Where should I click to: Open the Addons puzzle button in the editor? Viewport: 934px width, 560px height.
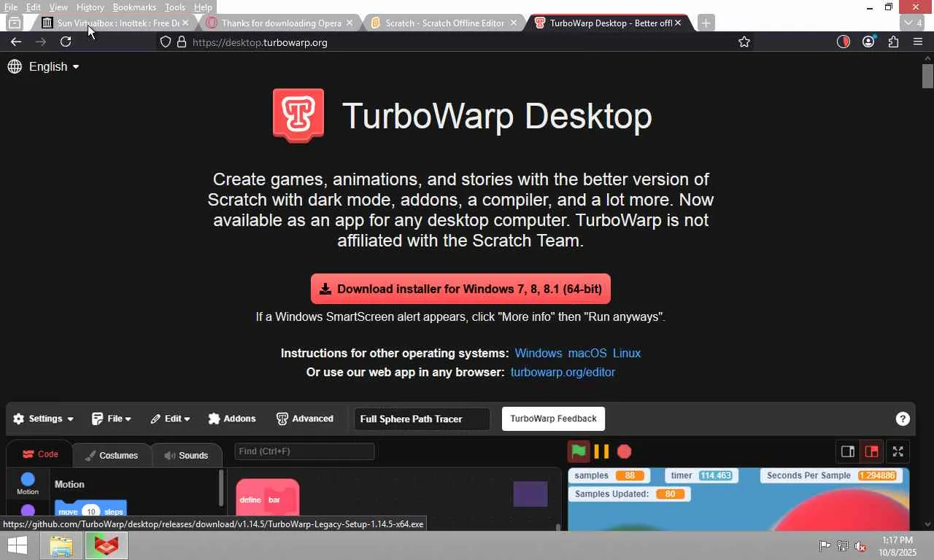pos(232,419)
